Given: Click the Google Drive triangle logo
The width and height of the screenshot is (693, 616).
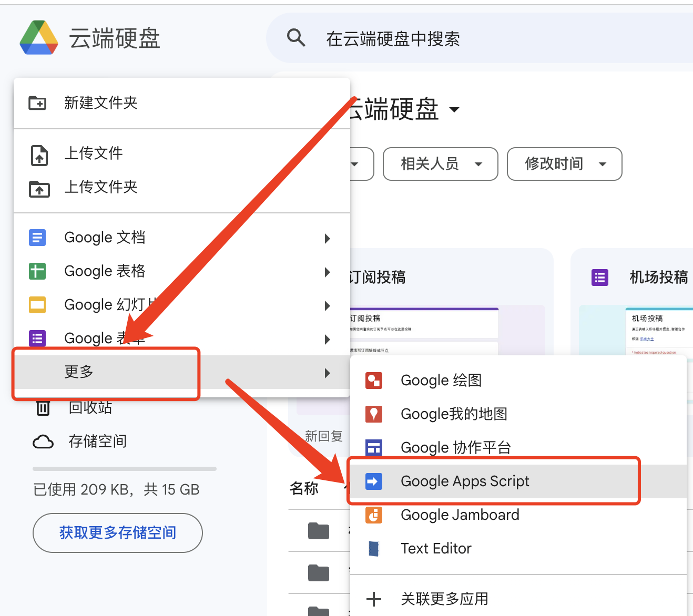Looking at the screenshot, I should [x=38, y=37].
